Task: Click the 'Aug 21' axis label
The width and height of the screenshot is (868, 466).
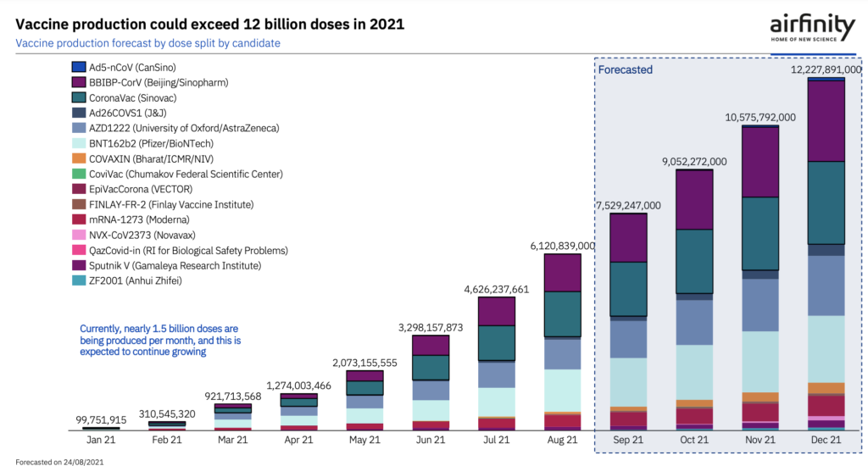Action: [x=562, y=440]
